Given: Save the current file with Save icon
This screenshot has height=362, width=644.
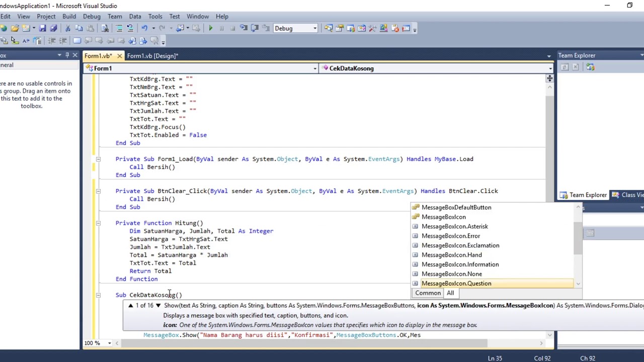Looking at the screenshot, I should pyautogui.click(x=43, y=29).
